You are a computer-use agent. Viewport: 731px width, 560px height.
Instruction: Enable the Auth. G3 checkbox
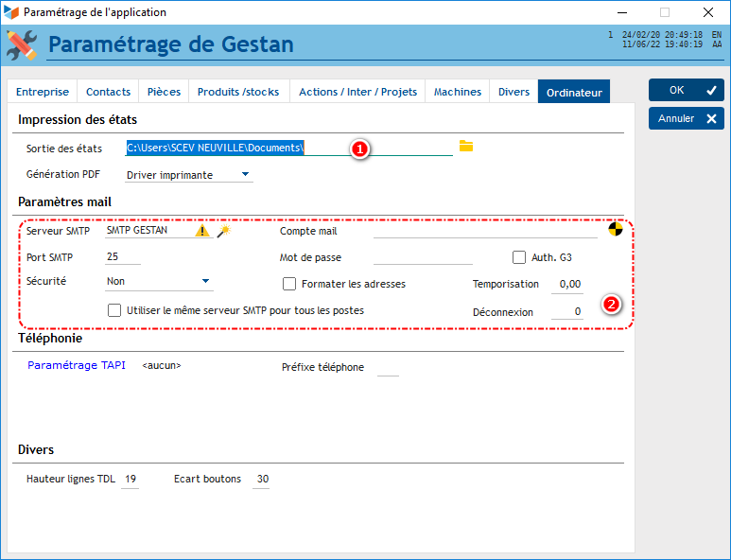519,257
